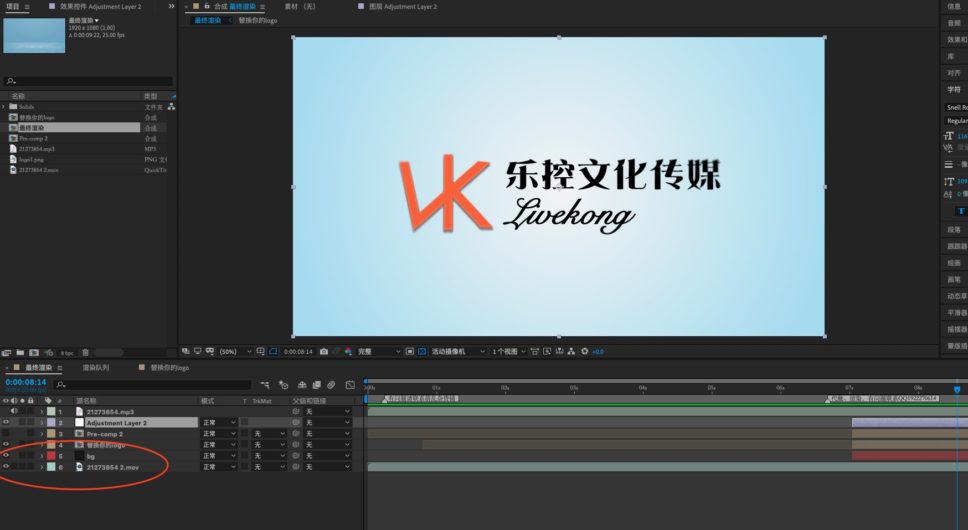Click the draft 3D icon in timeline
Viewport: 968px width, 530px height.
pos(283,385)
